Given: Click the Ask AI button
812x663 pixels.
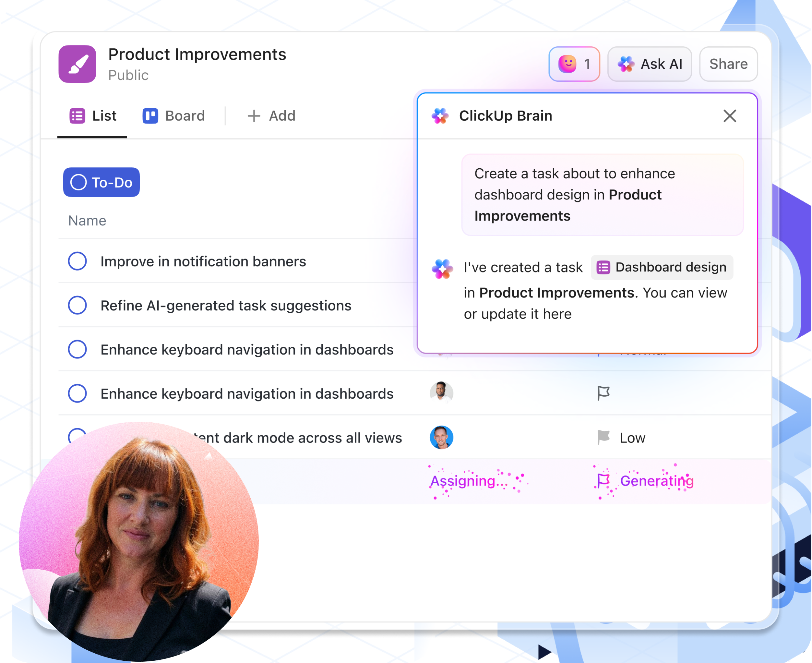Looking at the screenshot, I should (x=649, y=64).
